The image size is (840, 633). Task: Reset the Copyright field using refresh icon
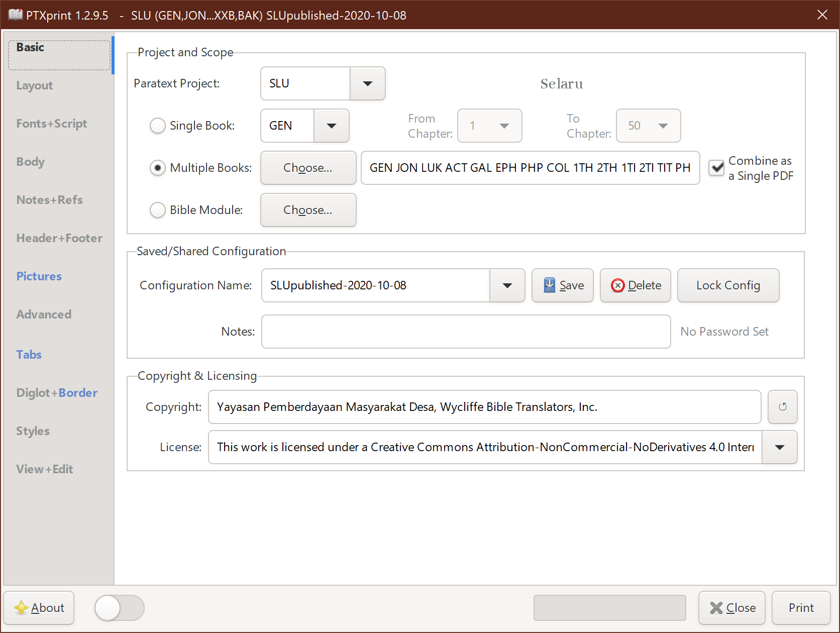[x=782, y=407]
